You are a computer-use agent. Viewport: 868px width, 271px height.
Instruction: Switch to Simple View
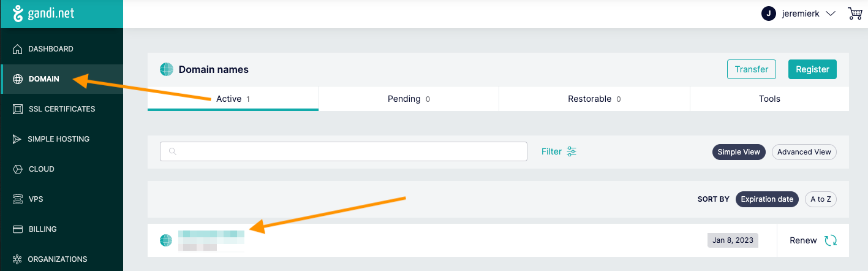click(739, 152)
